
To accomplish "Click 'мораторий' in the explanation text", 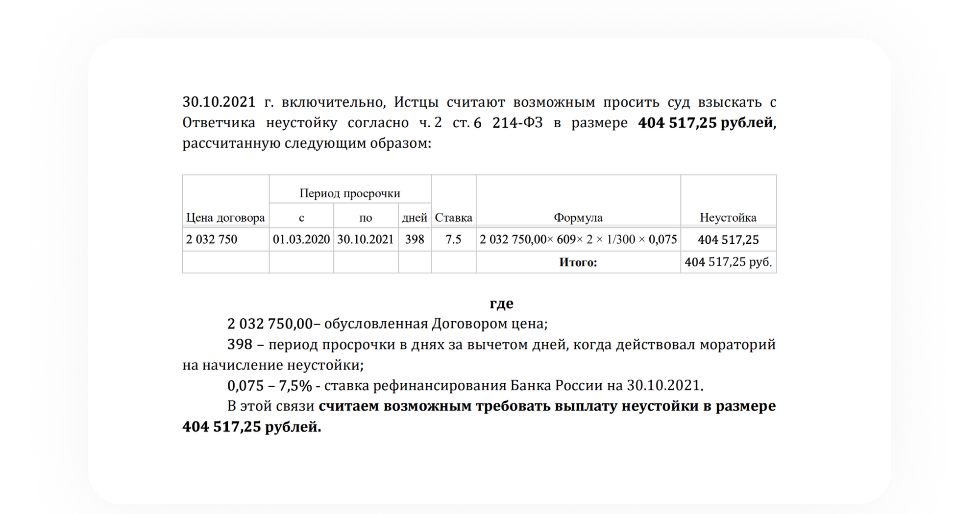I will point(737,345).
